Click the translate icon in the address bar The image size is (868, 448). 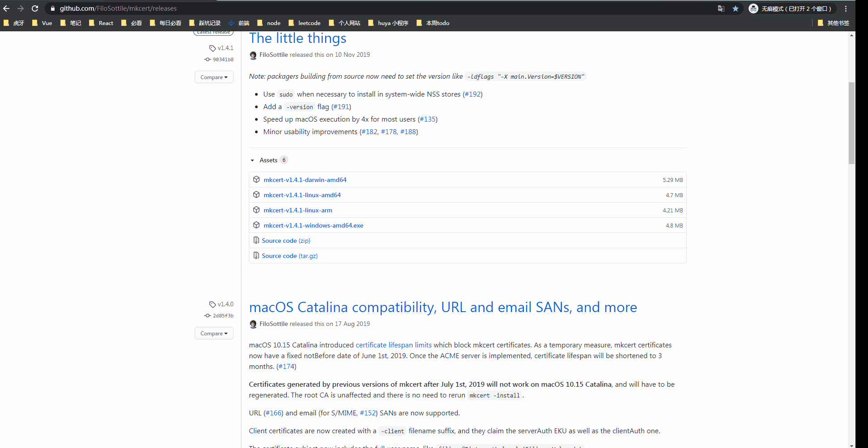tap(721, 8)
